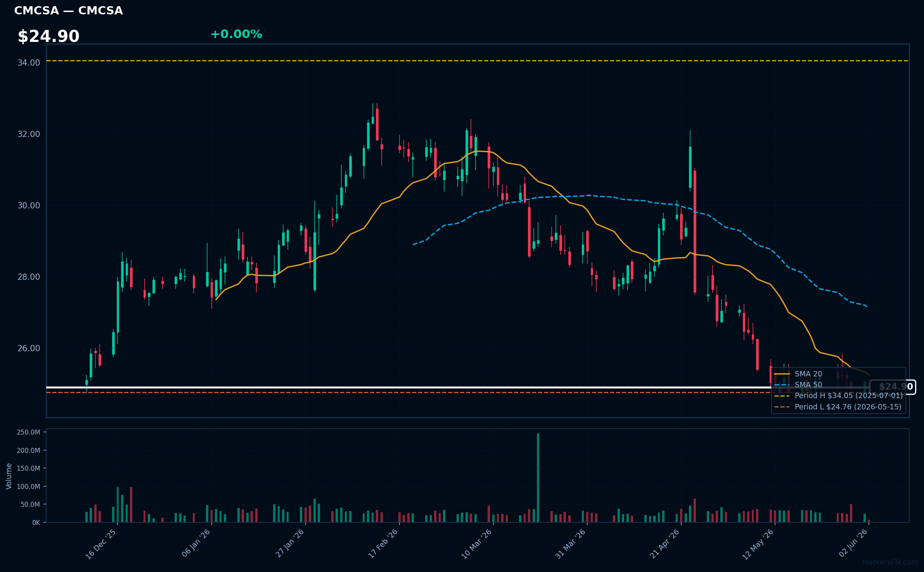Click the 250.0M volume axis label

[28, 432]
